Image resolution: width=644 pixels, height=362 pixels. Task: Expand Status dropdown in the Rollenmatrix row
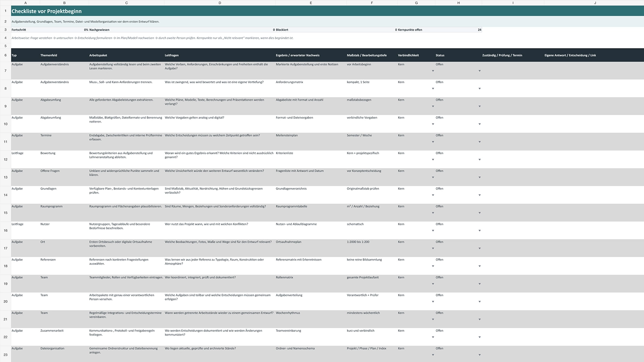(479, 284)
